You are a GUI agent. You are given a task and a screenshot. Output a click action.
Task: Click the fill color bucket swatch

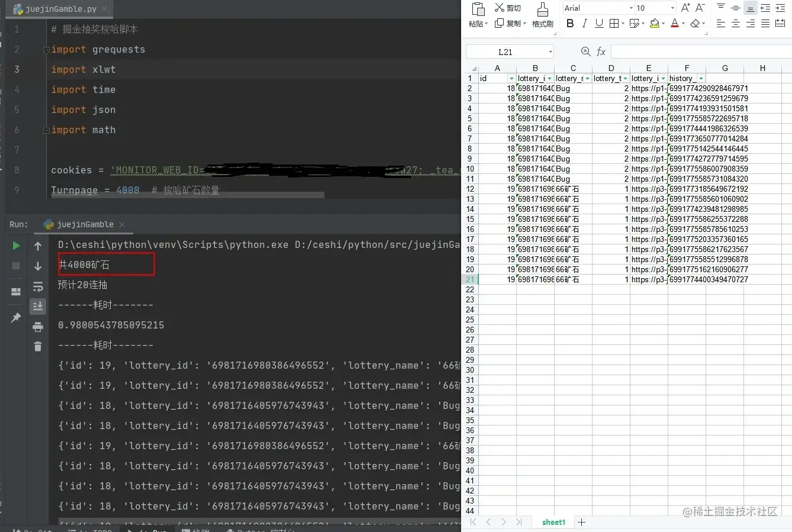point(655,23)
